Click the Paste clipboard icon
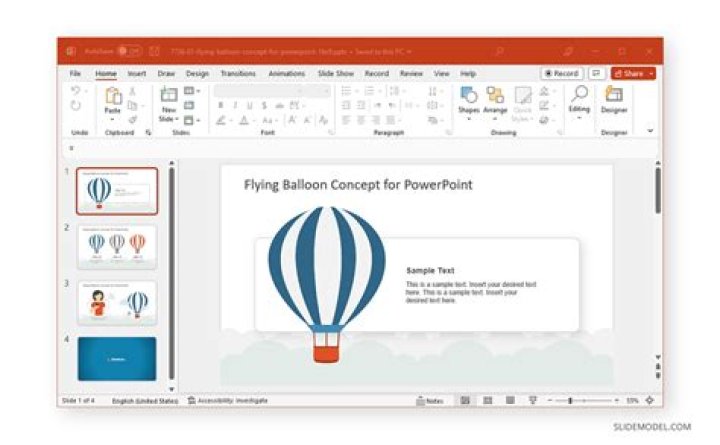Viewport: 720px width, 445px height. 113,96
